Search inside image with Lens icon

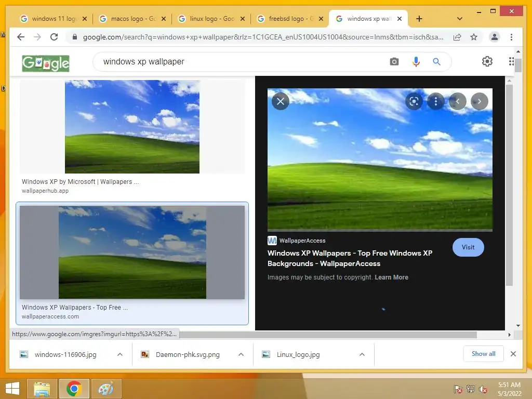[414, 101]
